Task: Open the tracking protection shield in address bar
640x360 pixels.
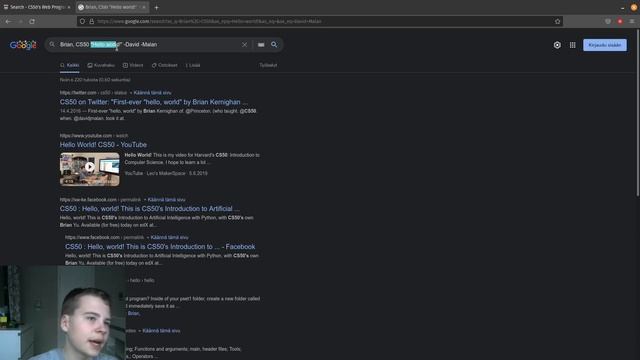Action: 82,21
